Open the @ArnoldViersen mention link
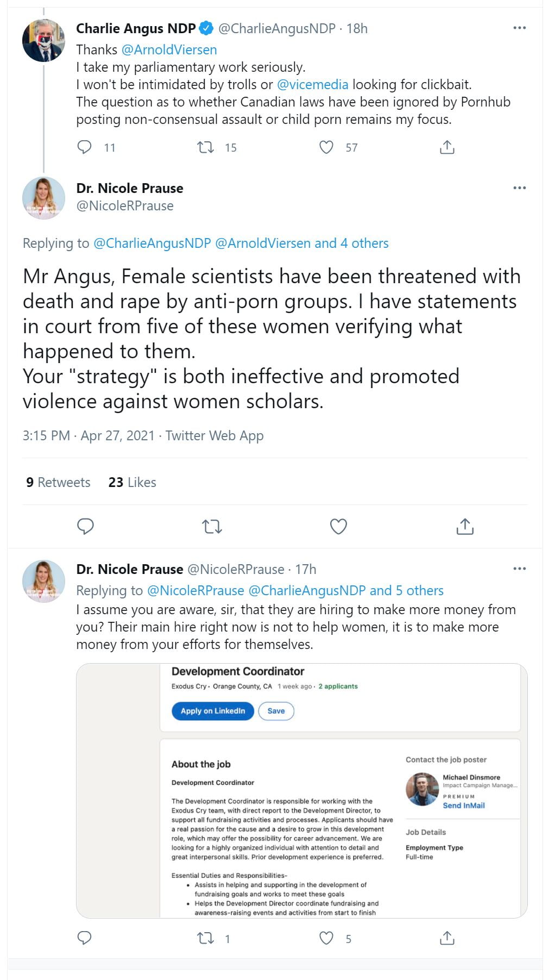The height and width of the screenshot is (980, 555). click(169, 49)
